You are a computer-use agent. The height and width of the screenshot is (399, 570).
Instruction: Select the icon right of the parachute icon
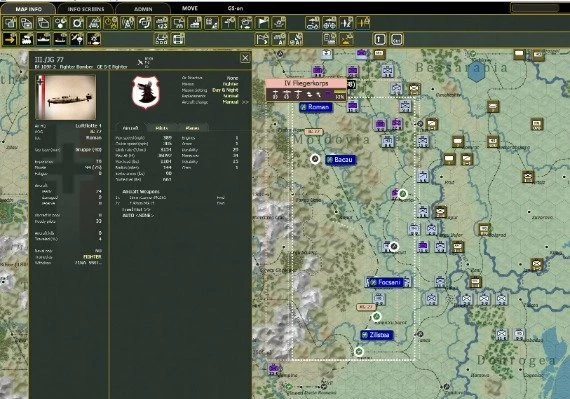point(94,39)
